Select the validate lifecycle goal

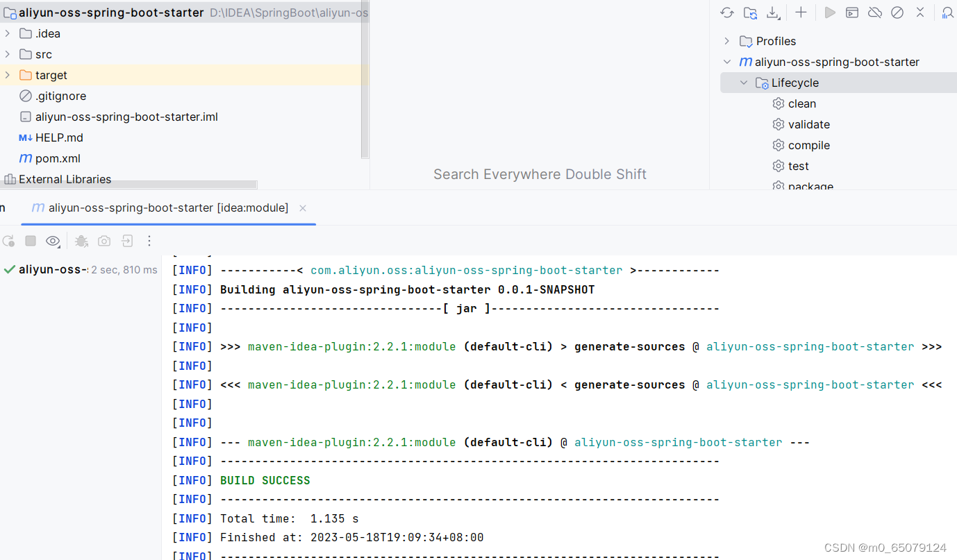point(809,124)
